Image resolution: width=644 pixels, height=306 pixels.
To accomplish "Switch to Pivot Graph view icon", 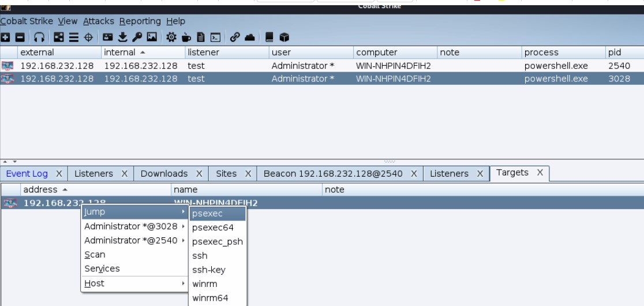I will tap(59, 38).
